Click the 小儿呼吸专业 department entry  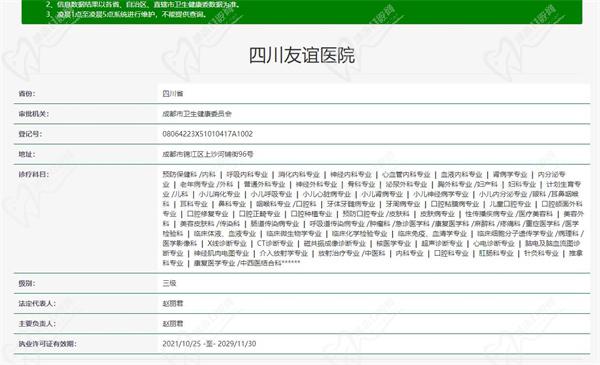(x=271, y=194)
